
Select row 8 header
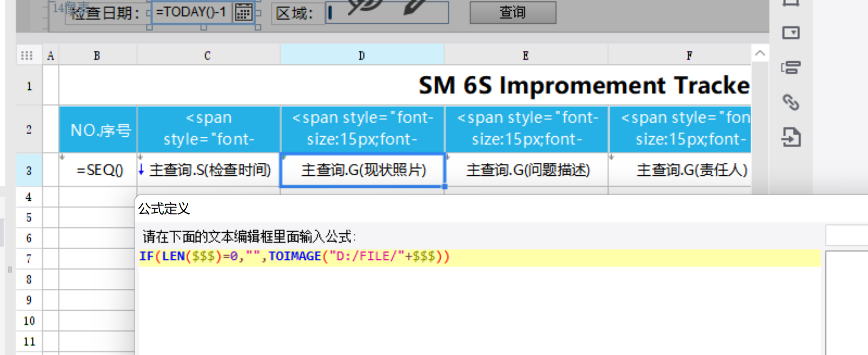click(x=29, y=280)
